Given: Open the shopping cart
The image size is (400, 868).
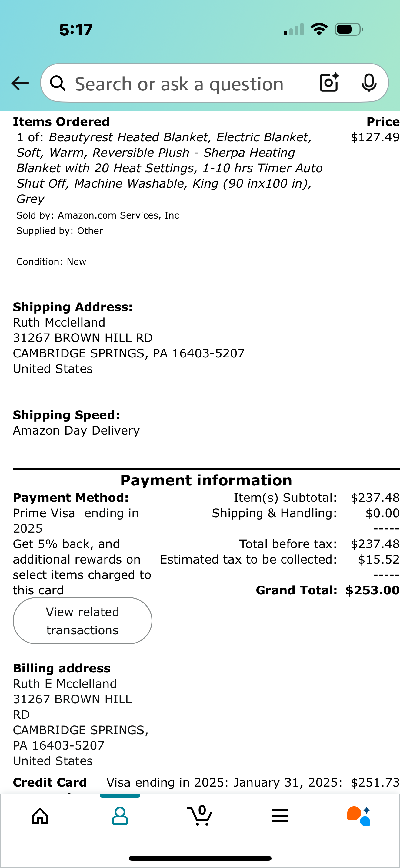Looking at the screenshot, I should [x=200, y=815].
